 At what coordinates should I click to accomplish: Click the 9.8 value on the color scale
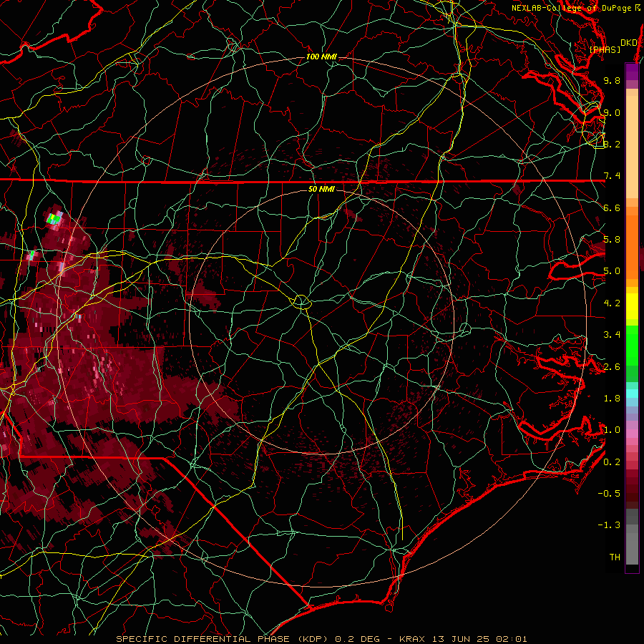pyautogui.click(x=612, y=80)
